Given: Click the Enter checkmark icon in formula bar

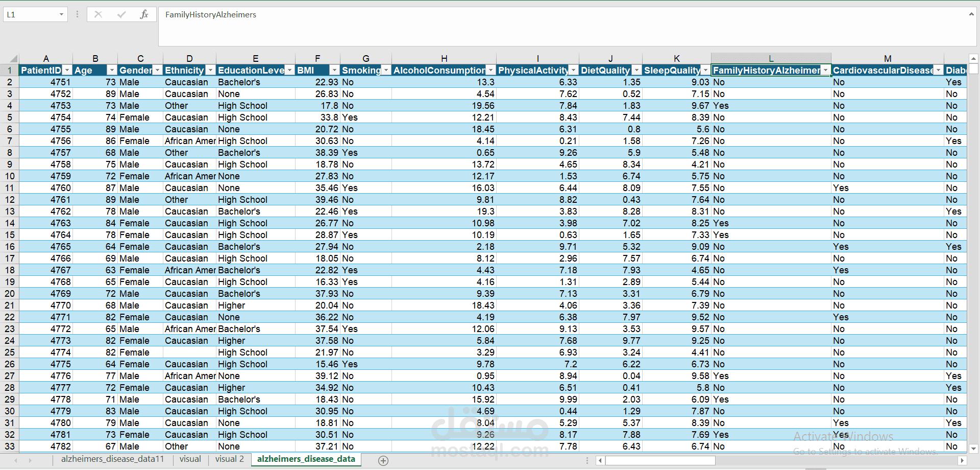Looking at the screenshot, I should (x=121, y=14).
